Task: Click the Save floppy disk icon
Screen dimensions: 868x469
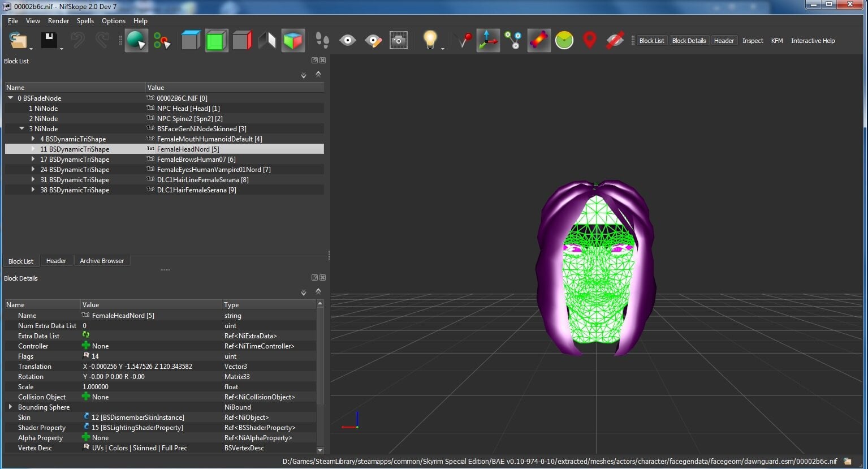Action: tap(49, 41)
